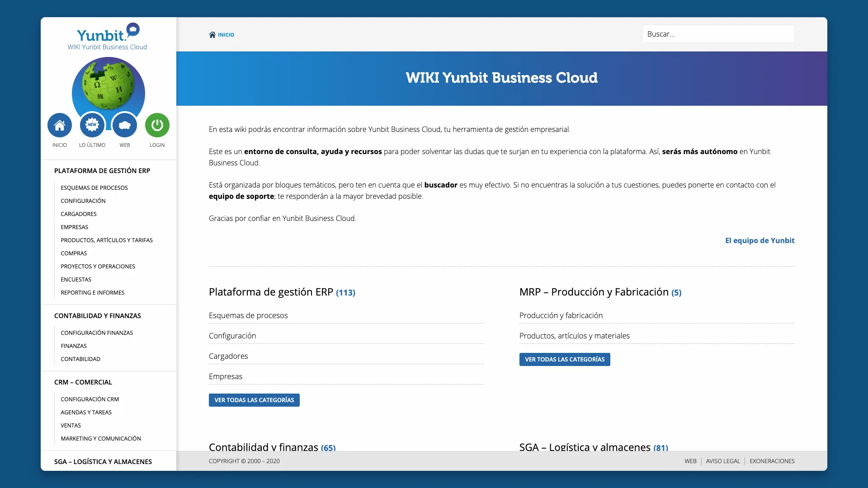The width and height of the screenshot is (868, 488).
Task: Click Ver todas las categorías under MRP
Action: (565, 359)
